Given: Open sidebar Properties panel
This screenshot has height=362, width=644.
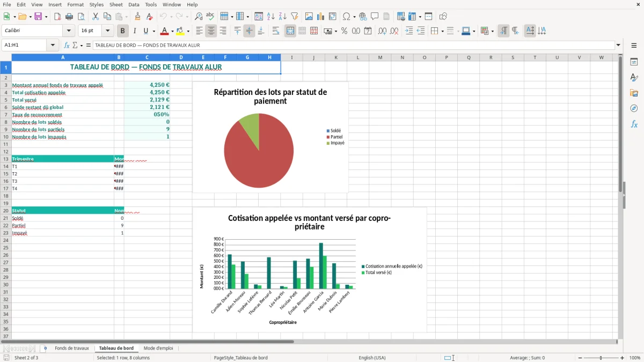Looking at the screenshot, I should 634,62.
